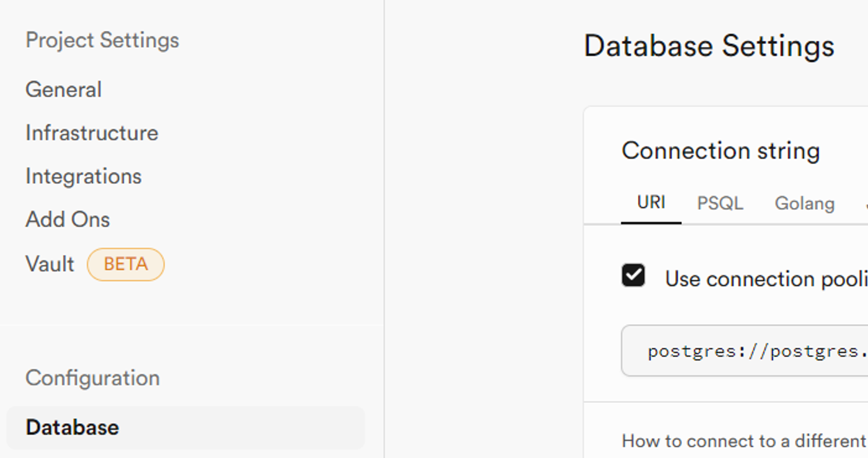Uncheck the connection pooling checkbox
868x458 pixels.
633,276
